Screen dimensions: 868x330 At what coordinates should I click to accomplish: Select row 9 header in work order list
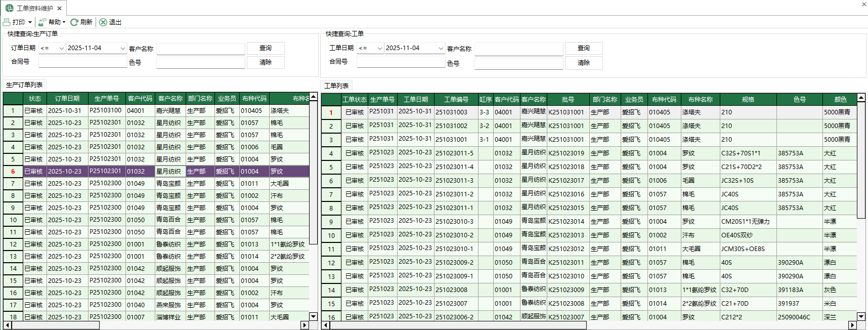click(x=331, y=222)
